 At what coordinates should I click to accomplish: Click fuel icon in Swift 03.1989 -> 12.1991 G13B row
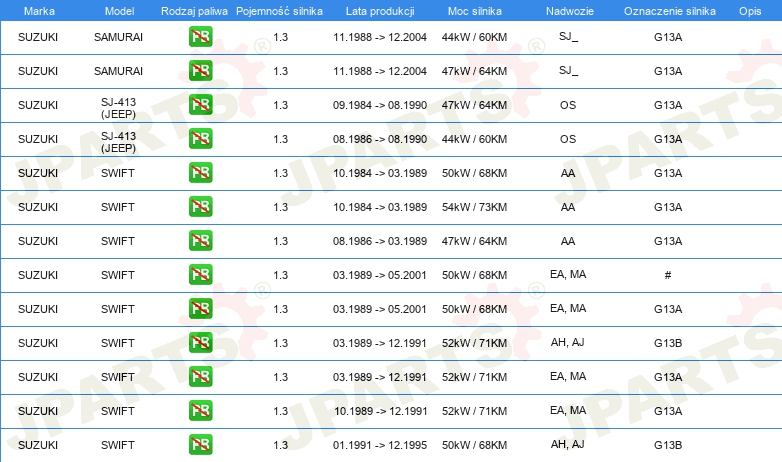[x=200, y=342]
